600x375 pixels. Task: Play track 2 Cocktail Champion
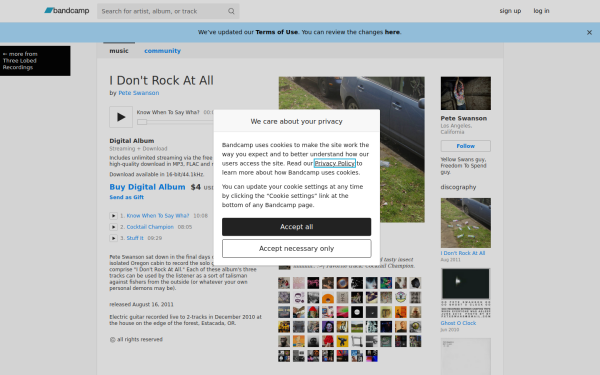tap(113, 227)
